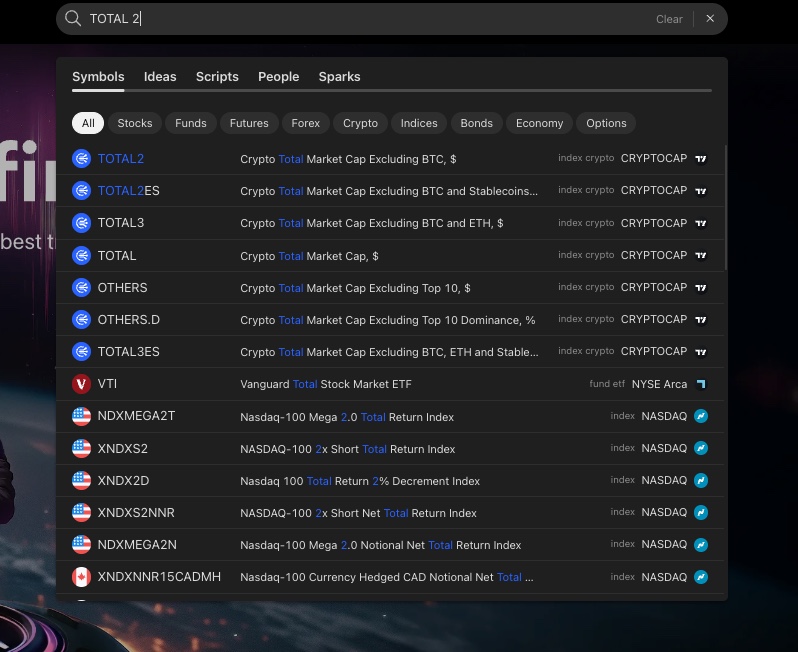798x652 pixels.
Task: Click the Canada flag icon for XNDXNNR15CADMH
Action: pyautogui.click(x=82, y=577)
